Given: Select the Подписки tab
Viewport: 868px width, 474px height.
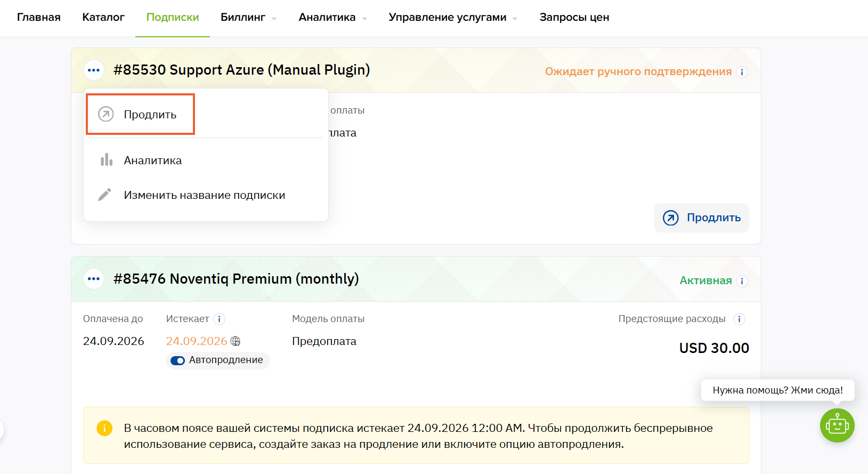Looking at the screenshot, I should [173, 18].
